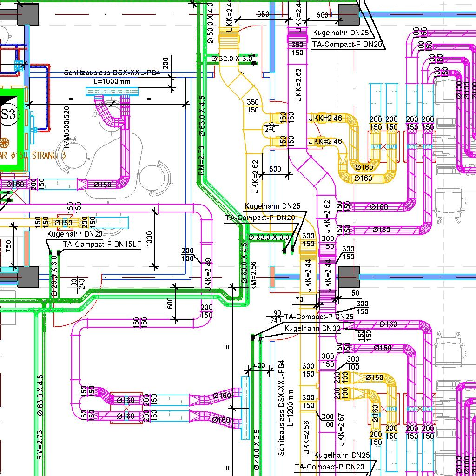Select the TA-Compact-P DN25 annotation
476x476 pixels.
[x=319, y=317]
